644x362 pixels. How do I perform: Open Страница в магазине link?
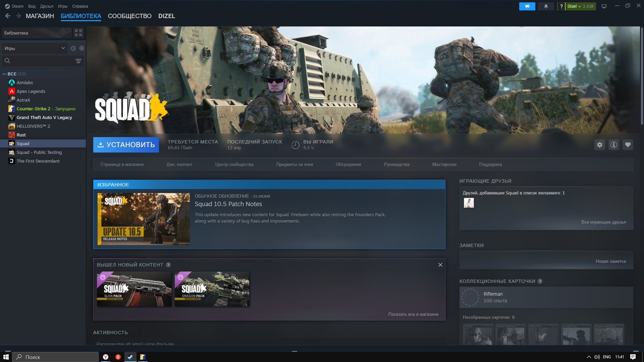122,165
